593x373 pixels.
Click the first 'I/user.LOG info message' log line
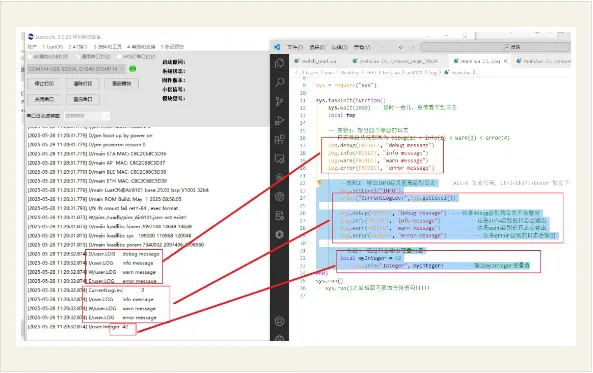point(90,263)
